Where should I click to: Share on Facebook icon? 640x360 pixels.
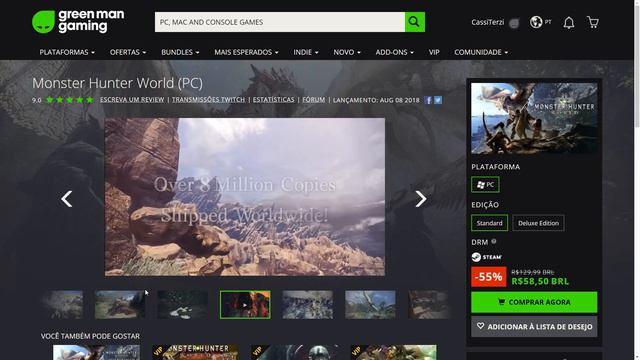[x=428, y=100]
